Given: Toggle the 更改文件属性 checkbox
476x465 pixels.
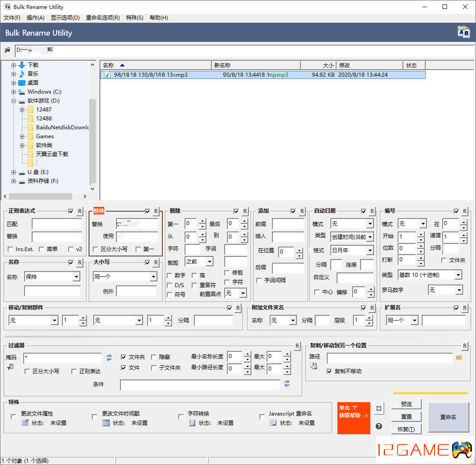Looking at the screenshot, I should tap(13, 417).
